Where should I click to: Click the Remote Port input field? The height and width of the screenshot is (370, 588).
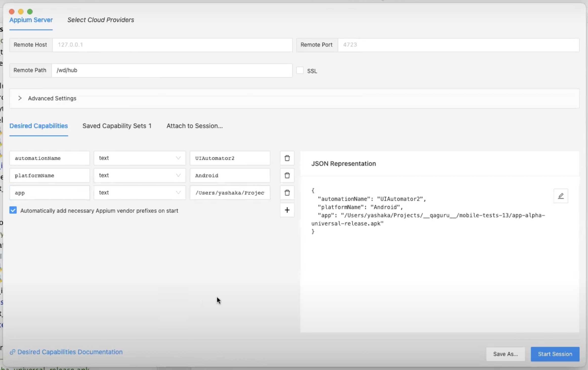click(458, 45)
